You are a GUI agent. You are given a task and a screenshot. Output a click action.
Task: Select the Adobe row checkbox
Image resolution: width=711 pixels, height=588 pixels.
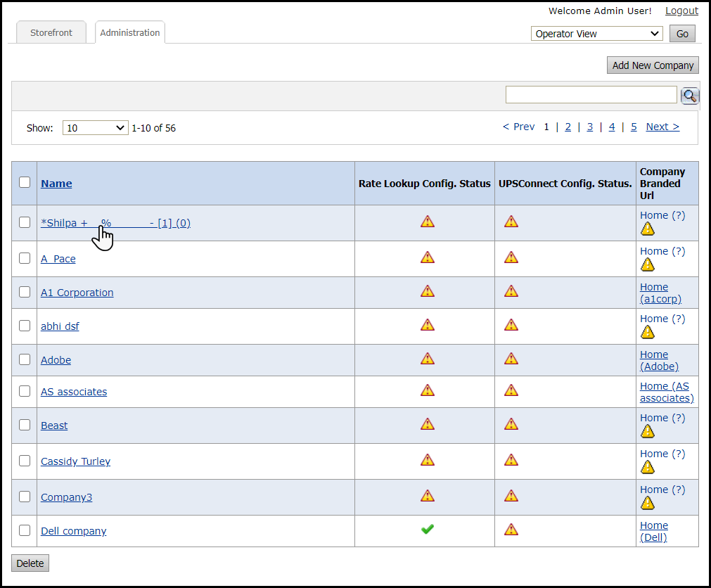pos(25,359)
